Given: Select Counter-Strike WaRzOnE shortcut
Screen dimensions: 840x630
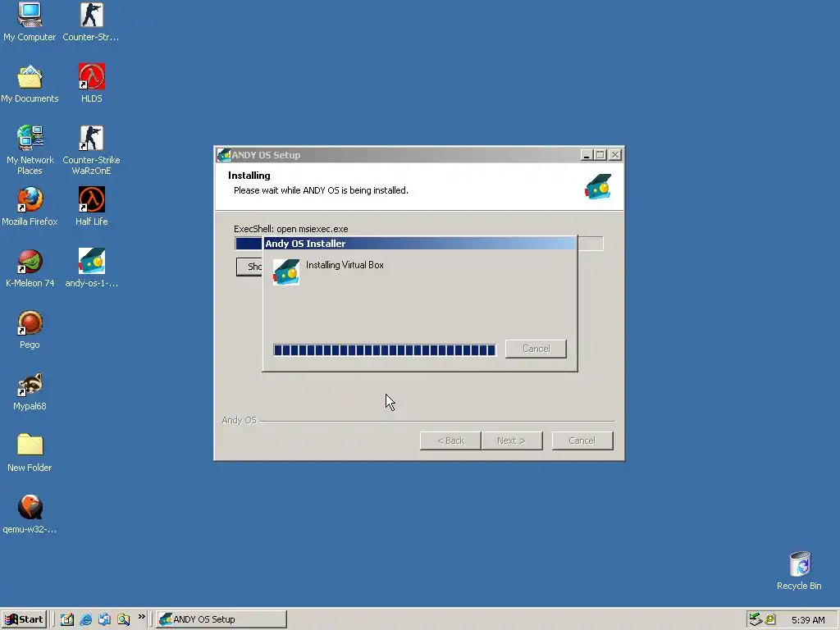Looking at the screenshot, I should coord(91,149).
